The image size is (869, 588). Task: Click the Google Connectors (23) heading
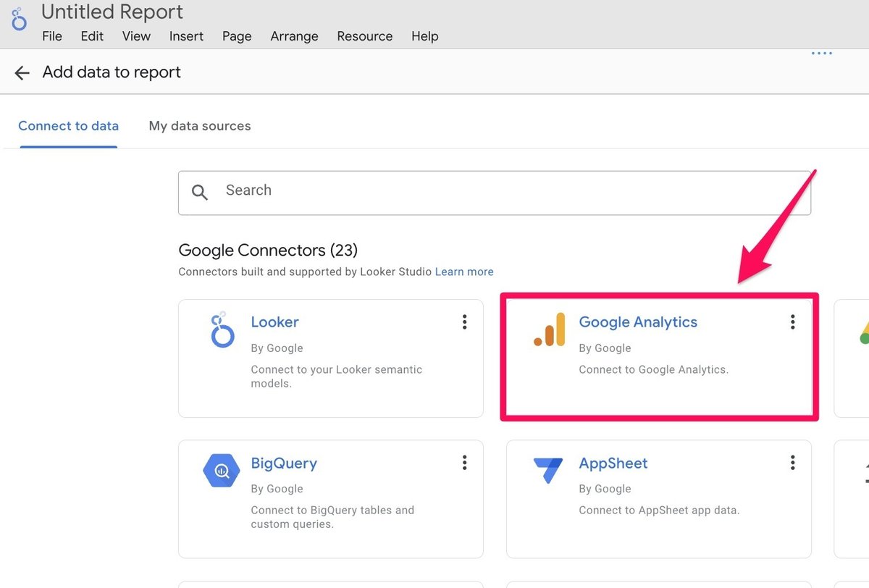(x=268, y=251)
